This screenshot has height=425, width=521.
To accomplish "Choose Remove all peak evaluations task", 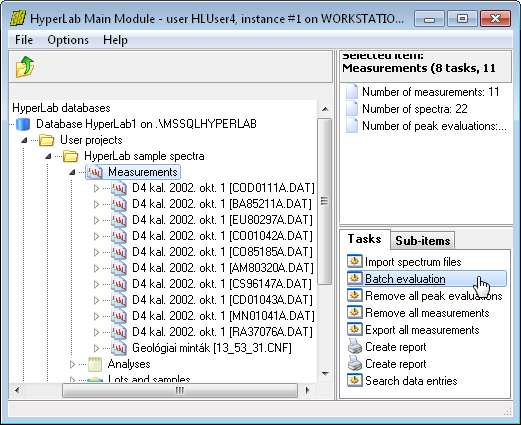I will [434, 296].
